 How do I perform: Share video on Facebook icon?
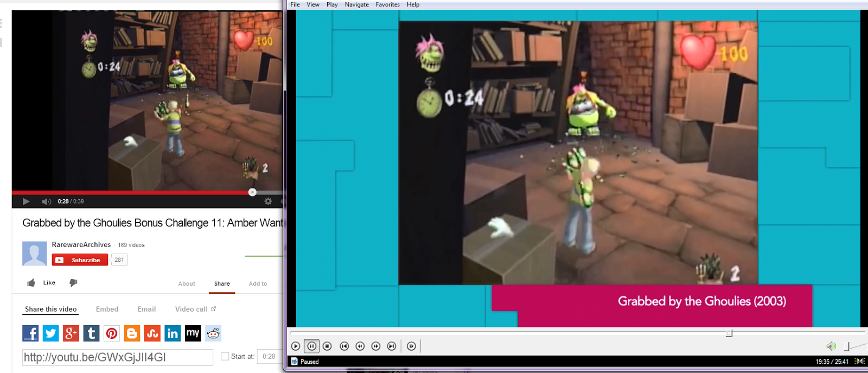[30, 333]
